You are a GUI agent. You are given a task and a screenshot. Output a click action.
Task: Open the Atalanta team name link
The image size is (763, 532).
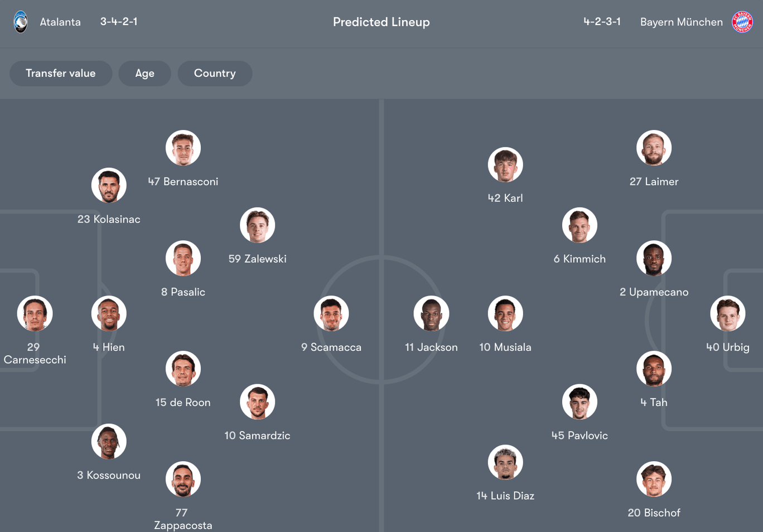[x=60, y=22]
